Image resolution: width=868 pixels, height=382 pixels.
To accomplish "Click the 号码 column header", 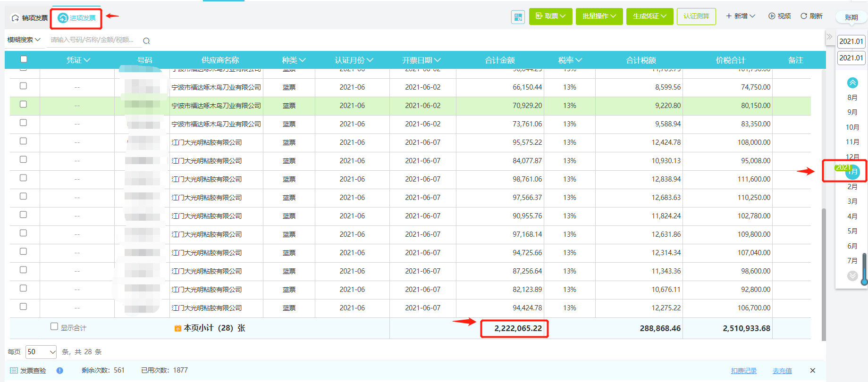I will click(x=144, y=60).
